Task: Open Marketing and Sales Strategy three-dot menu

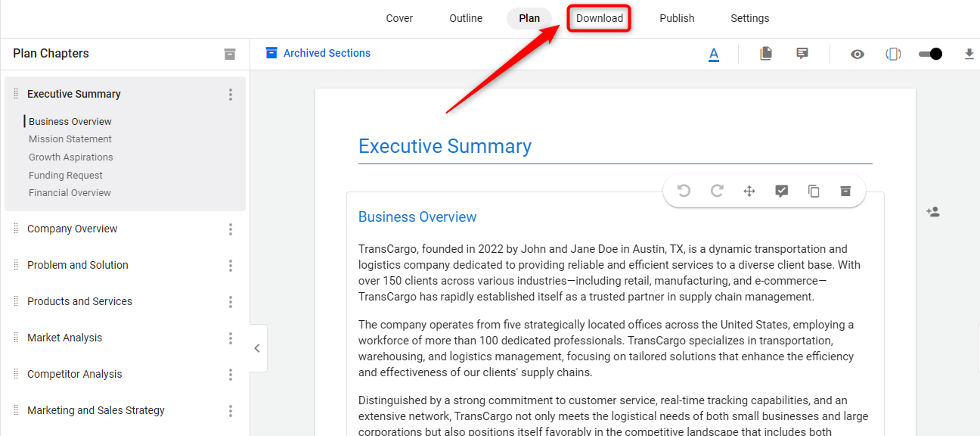Action: pos(231,411)
